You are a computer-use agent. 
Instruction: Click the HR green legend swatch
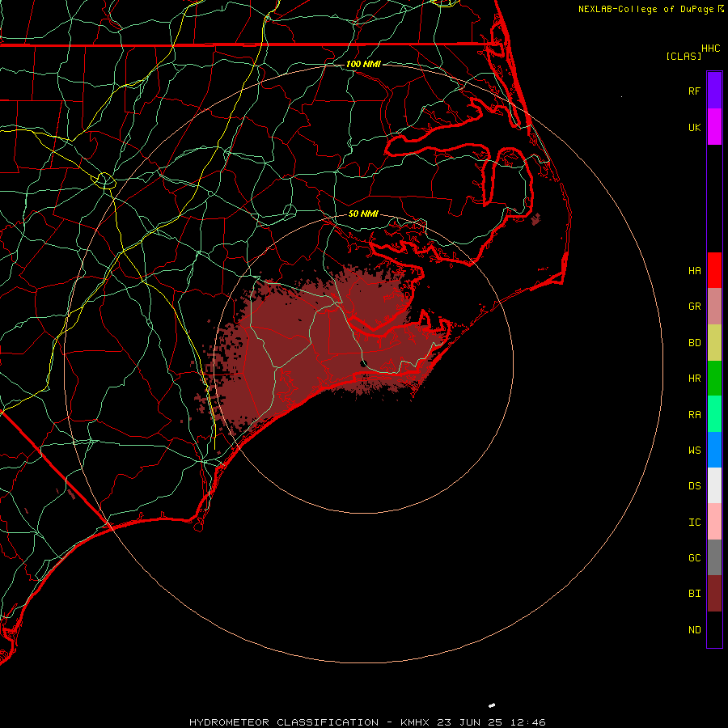(714, 379)
